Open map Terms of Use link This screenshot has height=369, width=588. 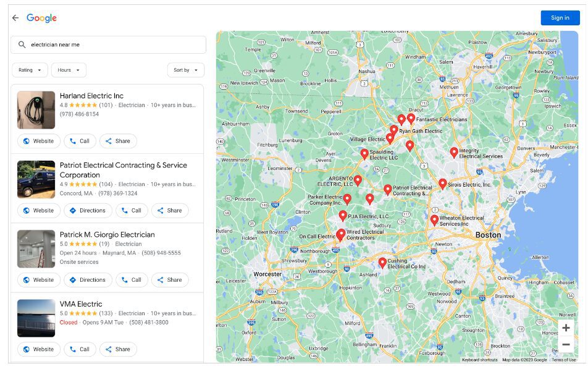pos(564,360)
